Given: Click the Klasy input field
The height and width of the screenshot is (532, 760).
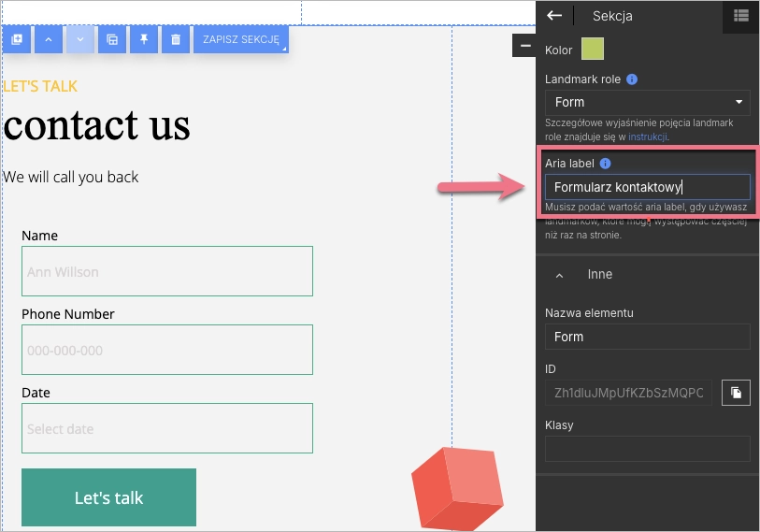Looking at the screenshot, I should (647, 449).
